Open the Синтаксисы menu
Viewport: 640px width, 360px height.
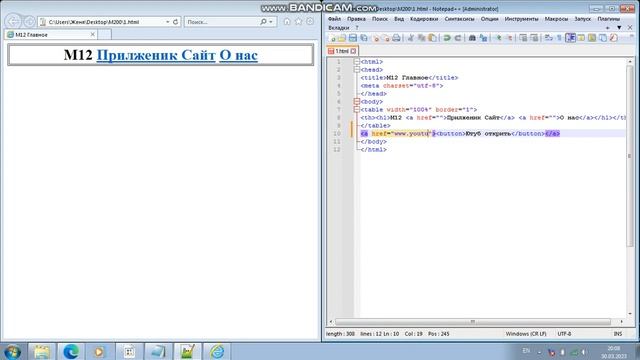(459, 19)
